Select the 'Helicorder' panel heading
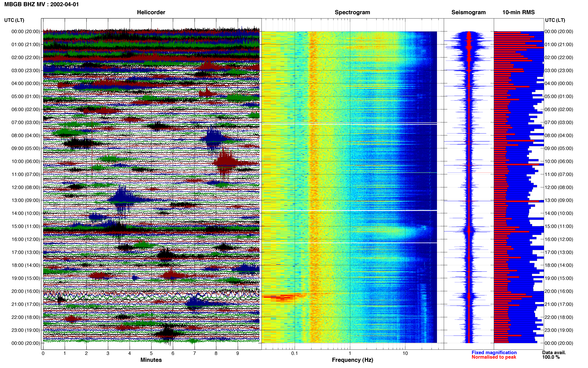The image size is (588, 368). point(151,12)
